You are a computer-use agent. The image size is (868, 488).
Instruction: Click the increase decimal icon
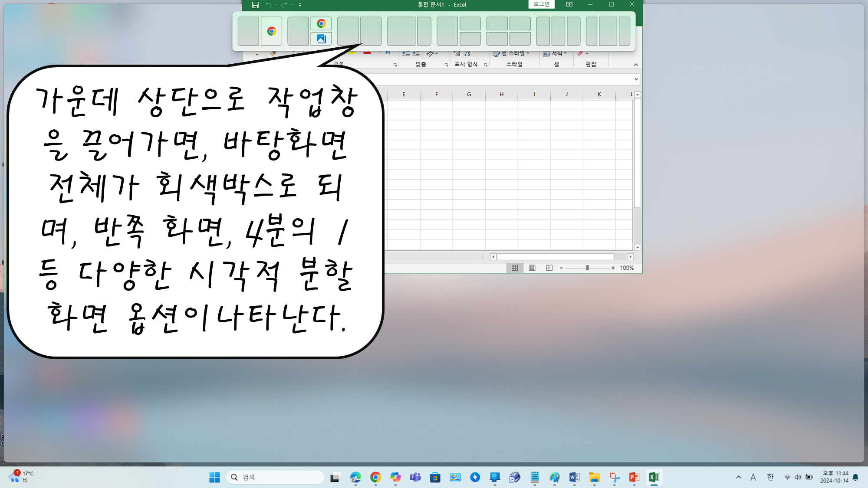click(x=457, y=53)
